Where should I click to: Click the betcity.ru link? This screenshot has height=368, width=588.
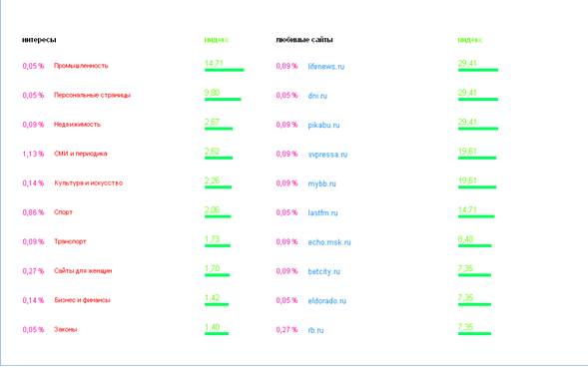tap(323, 271)
